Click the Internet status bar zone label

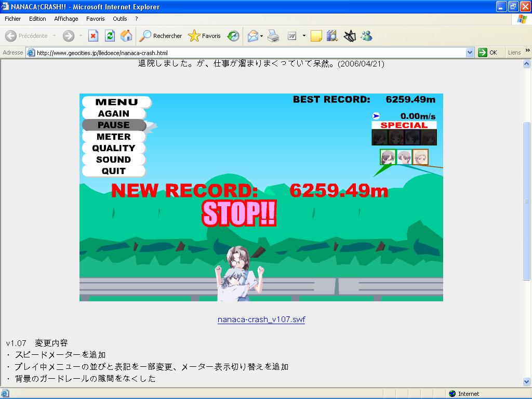point(469,394)
